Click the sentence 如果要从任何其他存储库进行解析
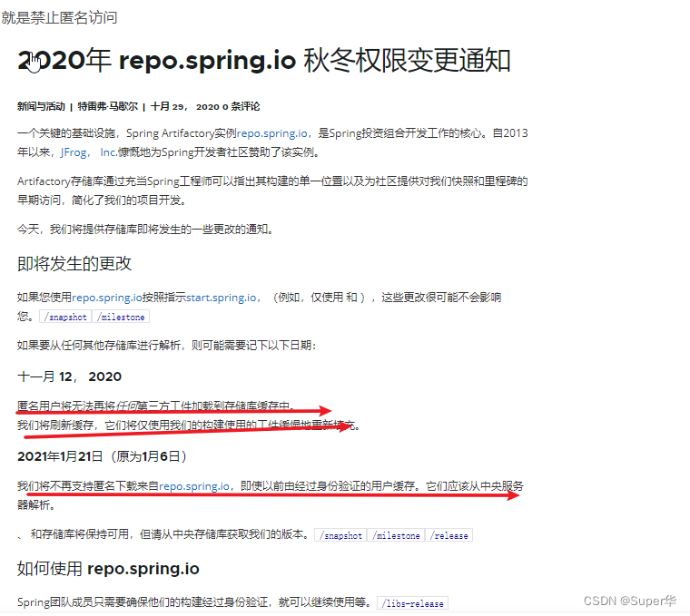This screenshot has width=690, height=616. pyautogui.click(x=166, y=346)
